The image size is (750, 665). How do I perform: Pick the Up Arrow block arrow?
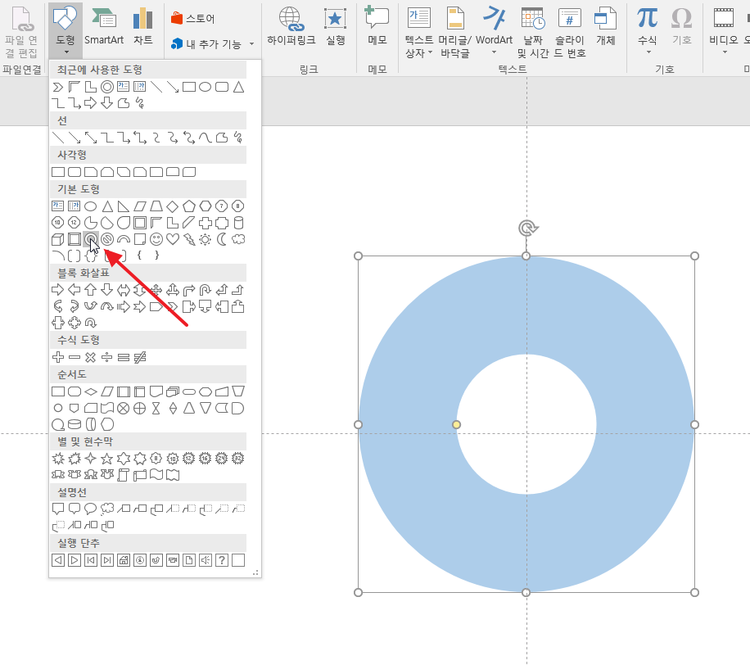tap(90, 290)
